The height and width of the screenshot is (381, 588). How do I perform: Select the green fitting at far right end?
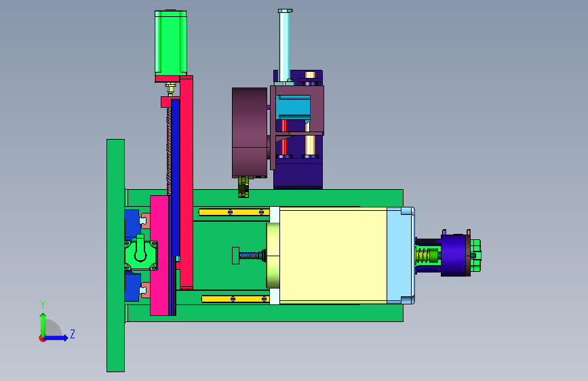click(475, 256)
